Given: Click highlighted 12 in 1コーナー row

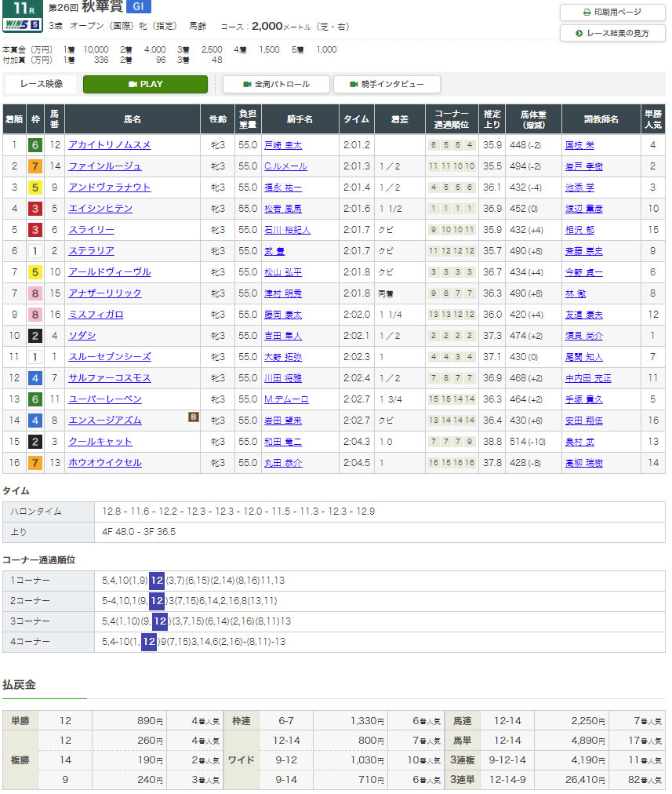Looking at the screenshot, I should click(x=156, y=580).
